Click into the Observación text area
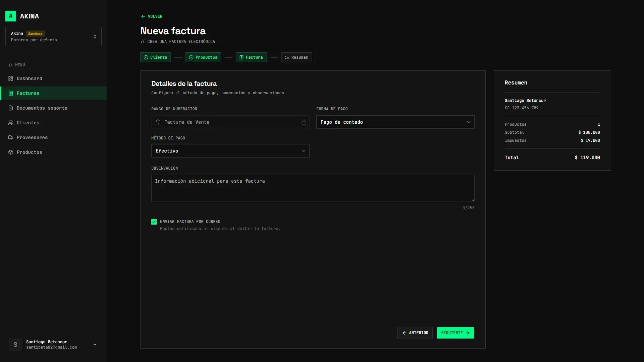The height and width of the screenshot is (362, 644). coord(313,188)
